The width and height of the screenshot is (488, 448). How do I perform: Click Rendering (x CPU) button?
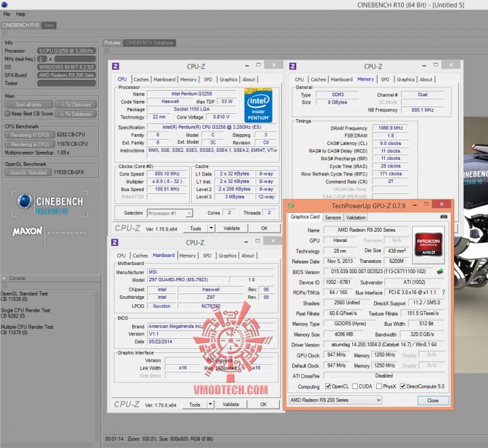30,144
